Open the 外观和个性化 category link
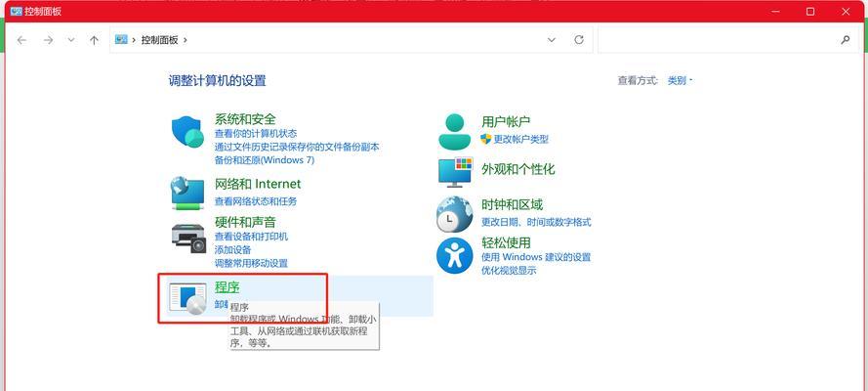The image size is (868, 391). point(518,169)
